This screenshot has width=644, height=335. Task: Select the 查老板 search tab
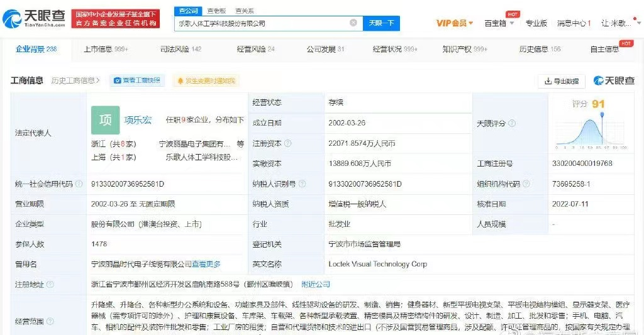click(216, 11)
